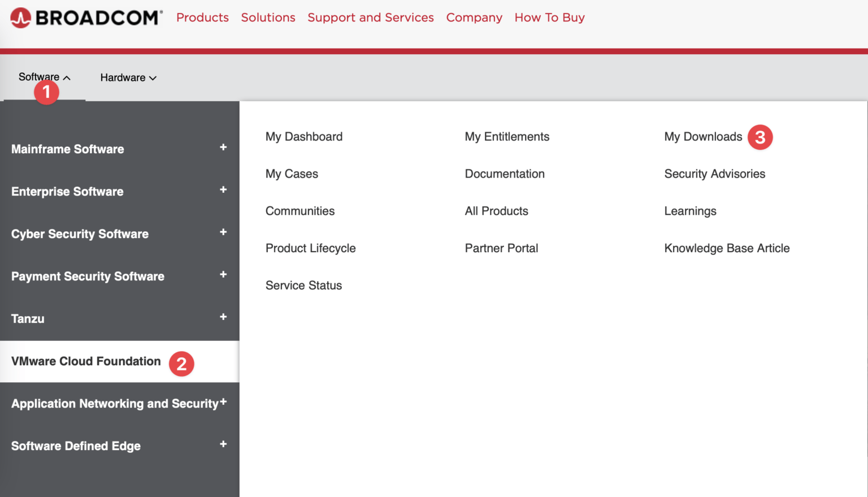Check Service Status page
Screen dimensions: 868x497
(303, 286)
